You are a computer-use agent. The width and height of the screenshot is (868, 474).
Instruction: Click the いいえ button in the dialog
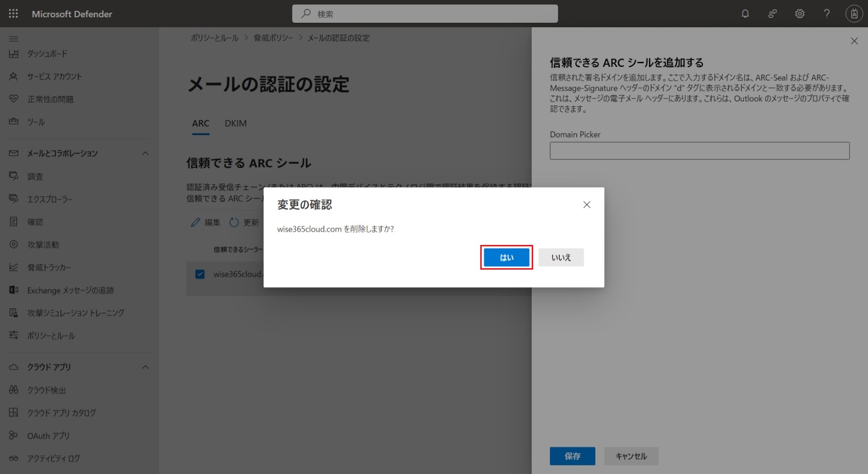(x=561, y=257)
